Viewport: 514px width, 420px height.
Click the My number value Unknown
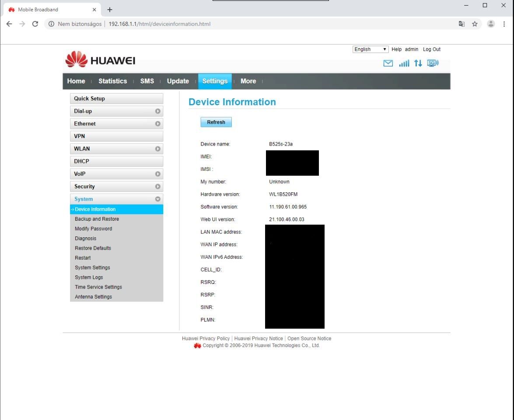click(x=279, y=182)
